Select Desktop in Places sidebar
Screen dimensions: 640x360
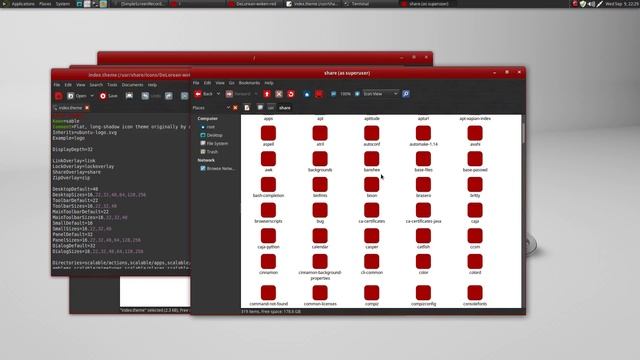pyautogui.click(x=211, y=135)
